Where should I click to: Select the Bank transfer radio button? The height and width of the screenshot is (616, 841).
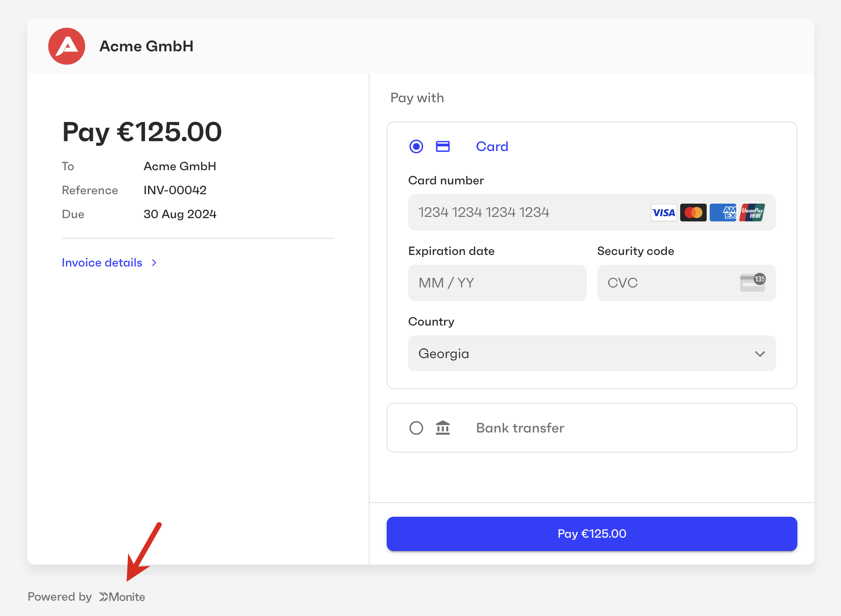pos(416,428)
